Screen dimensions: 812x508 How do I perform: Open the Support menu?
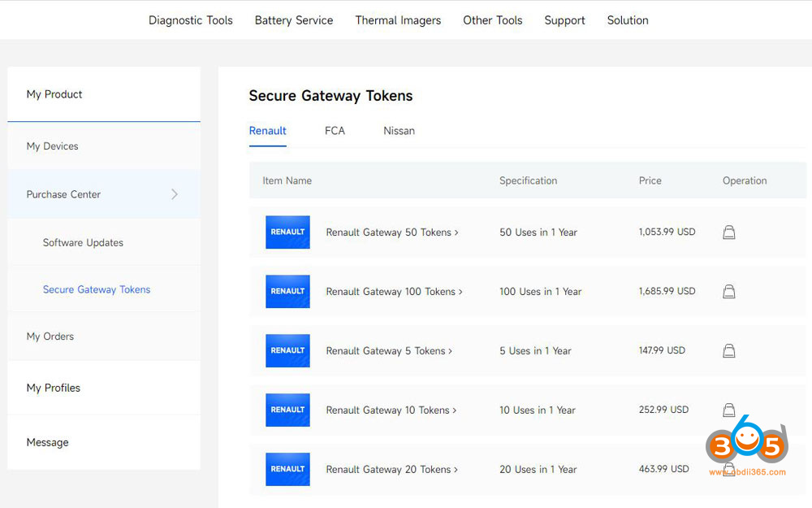pos(564,20)
